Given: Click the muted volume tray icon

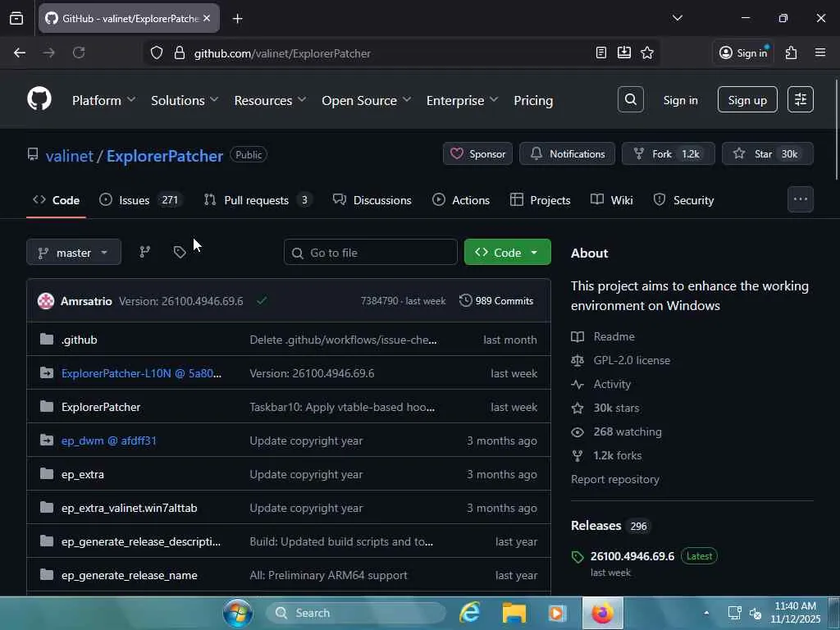Looking at the screenshot, I should click(756, 613).
